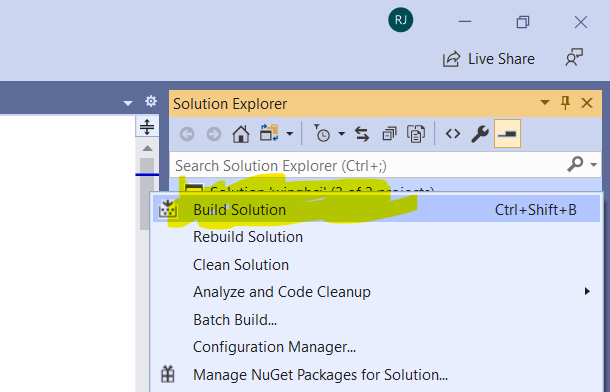
Task: Focus the Search Solution Explorer field
Action: (x=368, y=166)
